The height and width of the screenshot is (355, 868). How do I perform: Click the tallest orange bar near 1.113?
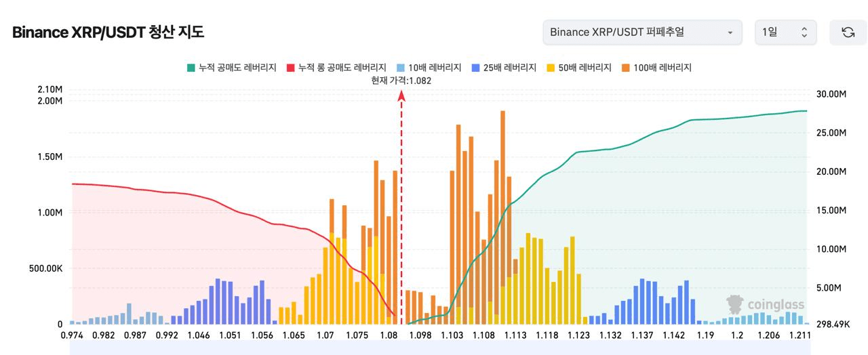[x=502, y=217]
